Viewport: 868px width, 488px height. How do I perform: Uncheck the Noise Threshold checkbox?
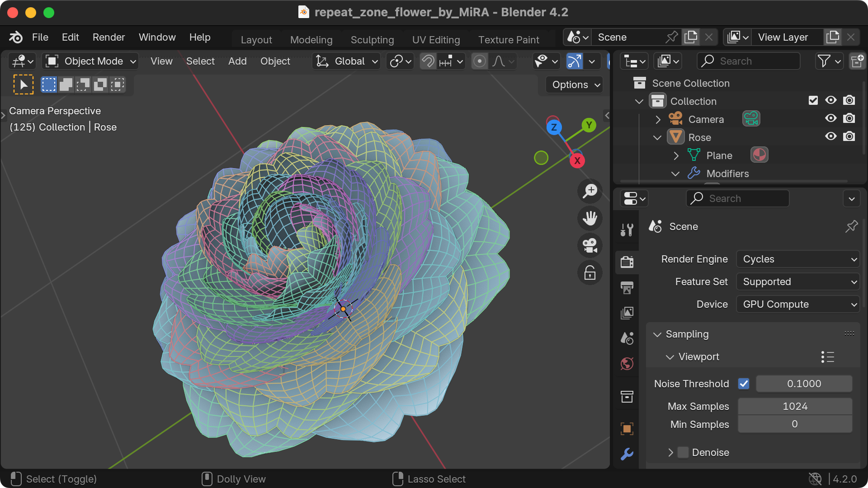point(744,384)
